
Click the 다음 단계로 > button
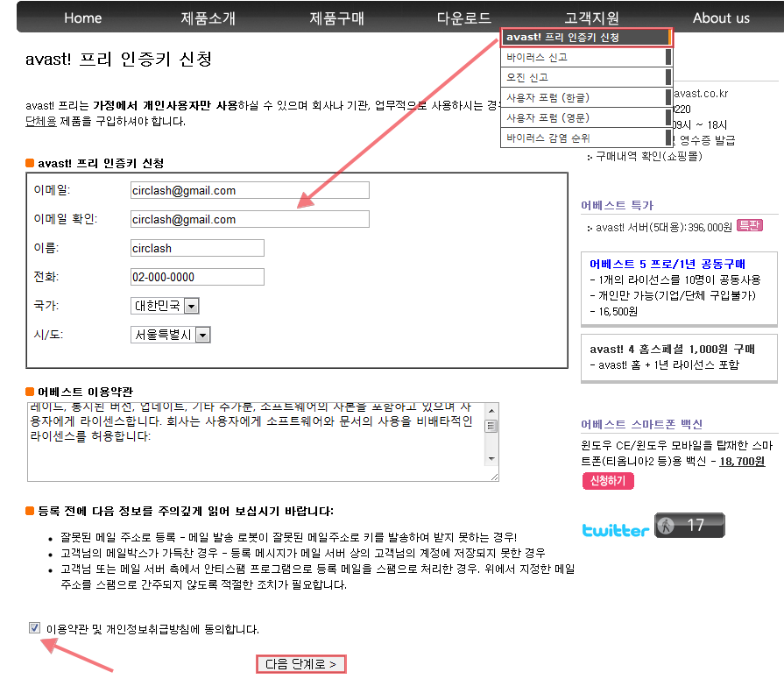click(x=300, y=664)
